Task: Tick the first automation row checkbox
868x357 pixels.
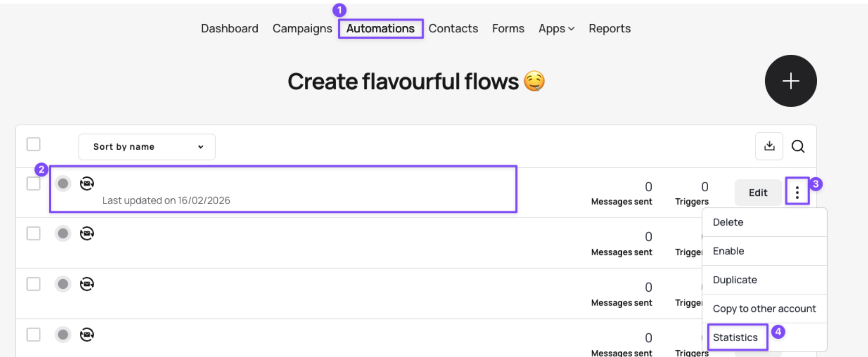Action: point(33,183)
